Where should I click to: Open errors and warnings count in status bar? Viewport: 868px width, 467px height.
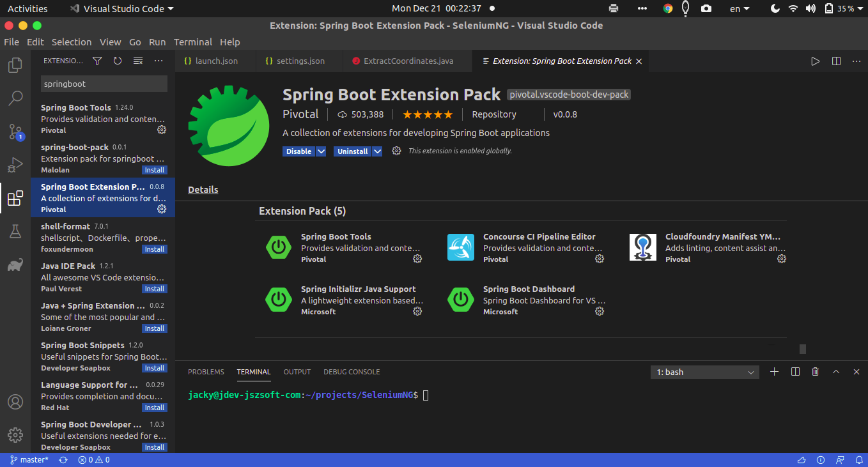pyautogui.click(x=93, y=460)
